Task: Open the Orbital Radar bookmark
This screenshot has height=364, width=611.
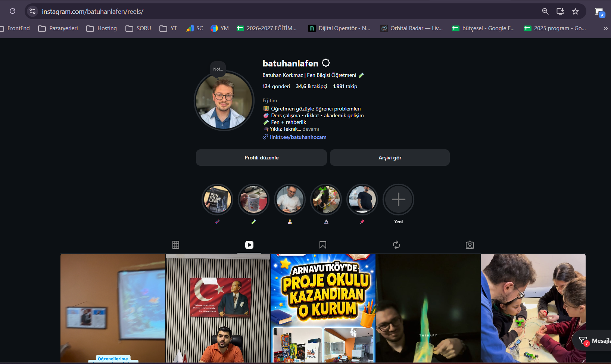Action: pos(411,28)
